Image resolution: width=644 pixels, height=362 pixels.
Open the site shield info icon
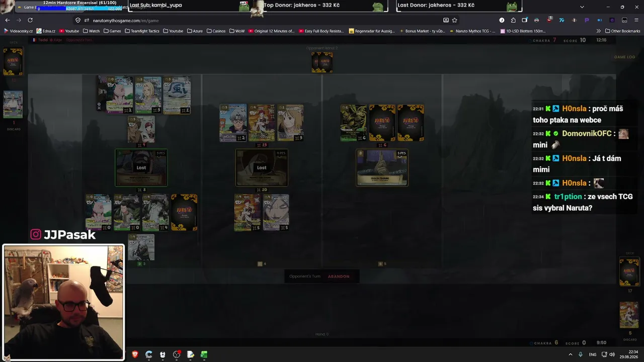point(77,20)
